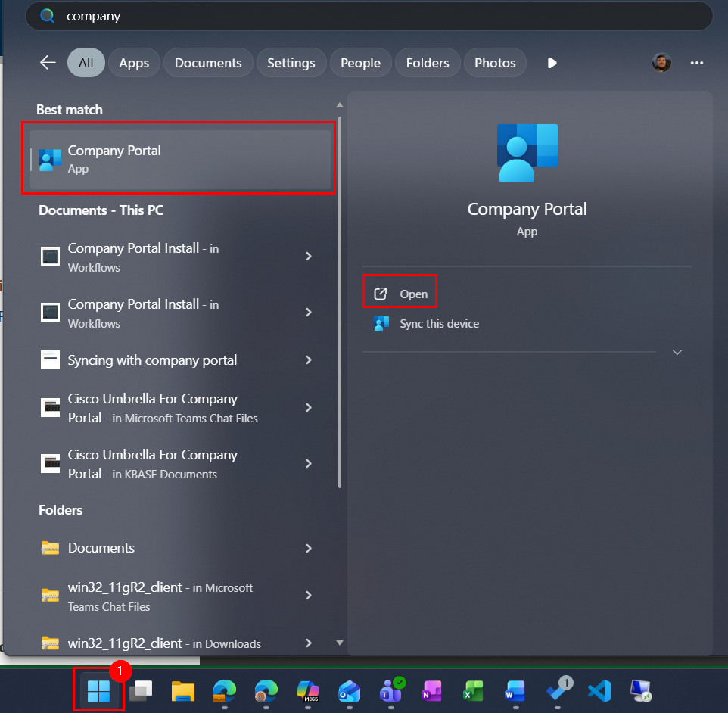Viewport: 728px width, 713px height.
Task: Click the Syncing with company portal file icon
Action: 50,360
